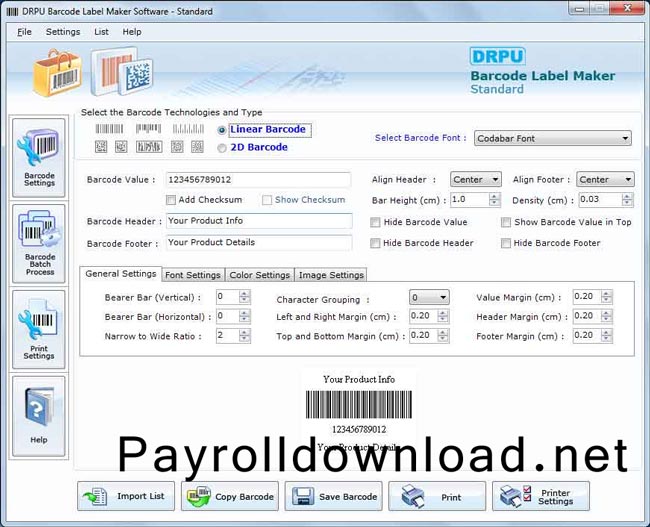Select 2D Barcode radio option
This screenshot has width=650, height=527.
[x=222, y=148]
